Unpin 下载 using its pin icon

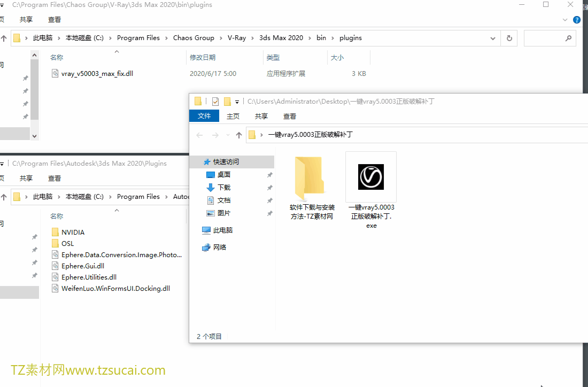click(269, 188)
